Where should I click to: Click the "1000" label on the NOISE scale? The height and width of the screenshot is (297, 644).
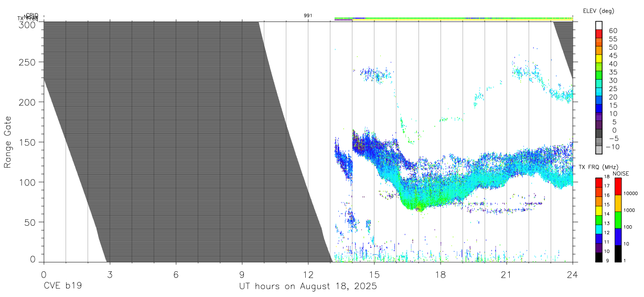click(629, 210)
